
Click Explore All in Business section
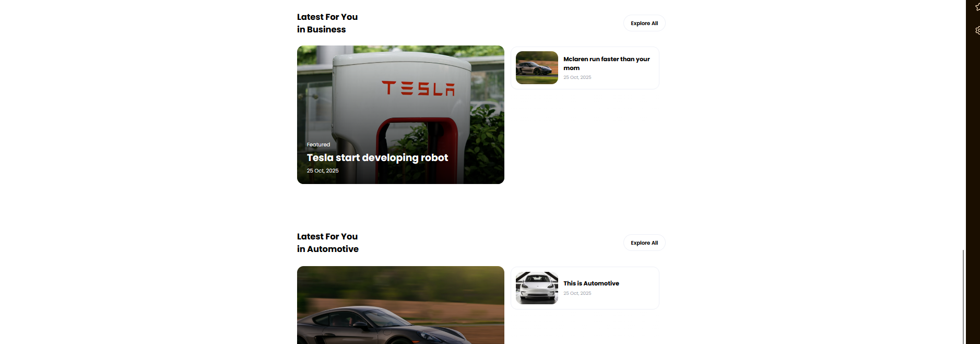click(x=644, y=23)
